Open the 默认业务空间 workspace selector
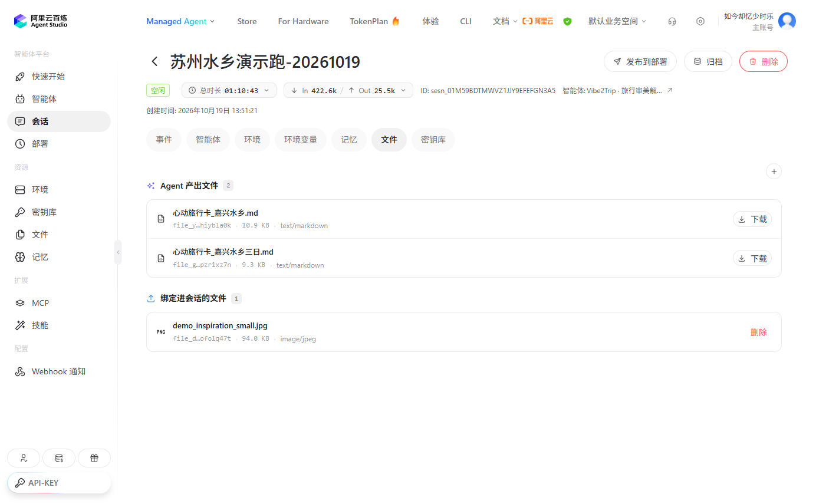Viewport: 816px width, 504px height. pos(617,21)
